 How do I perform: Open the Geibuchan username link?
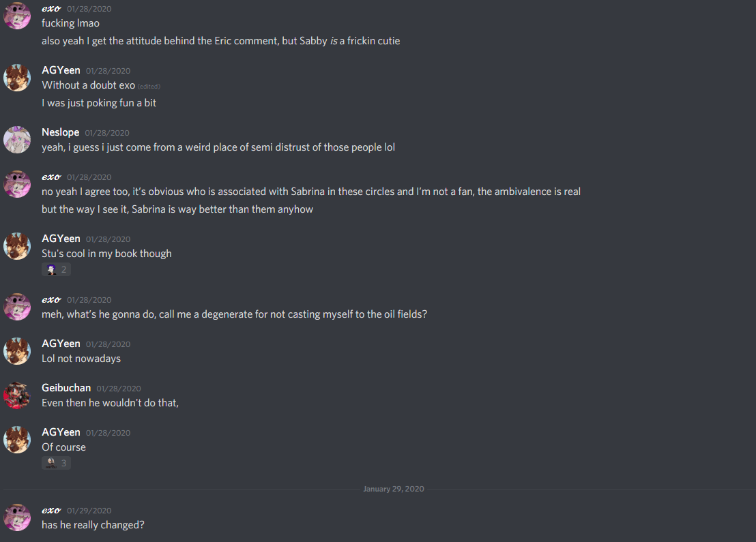pyautogui.click(x=66, y=388)
